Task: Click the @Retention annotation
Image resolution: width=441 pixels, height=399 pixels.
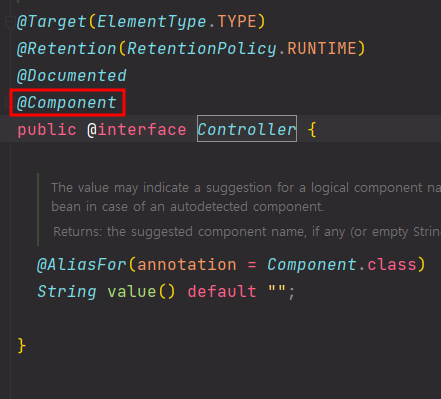Action: [x=67, y=49]
